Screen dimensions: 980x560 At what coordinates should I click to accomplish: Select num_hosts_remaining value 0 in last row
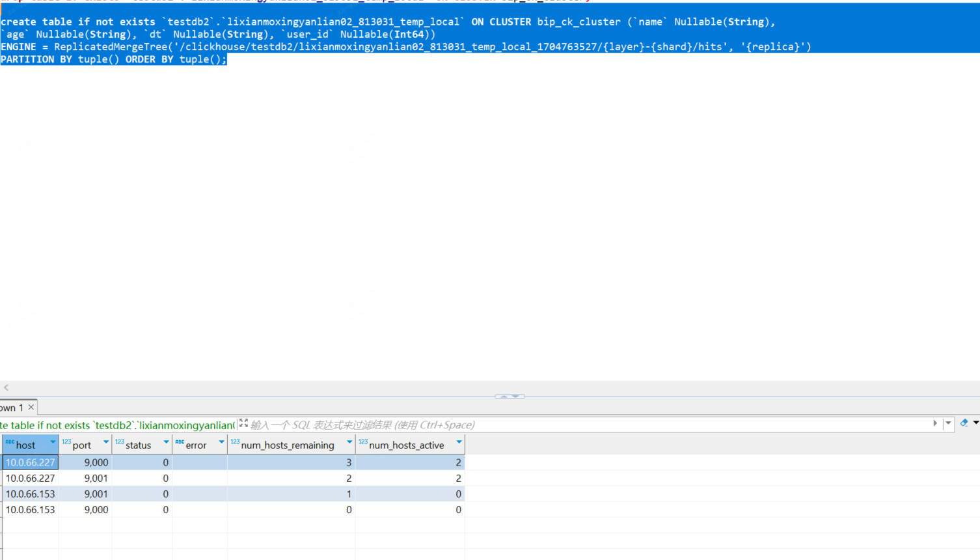[x=292, y=509]
